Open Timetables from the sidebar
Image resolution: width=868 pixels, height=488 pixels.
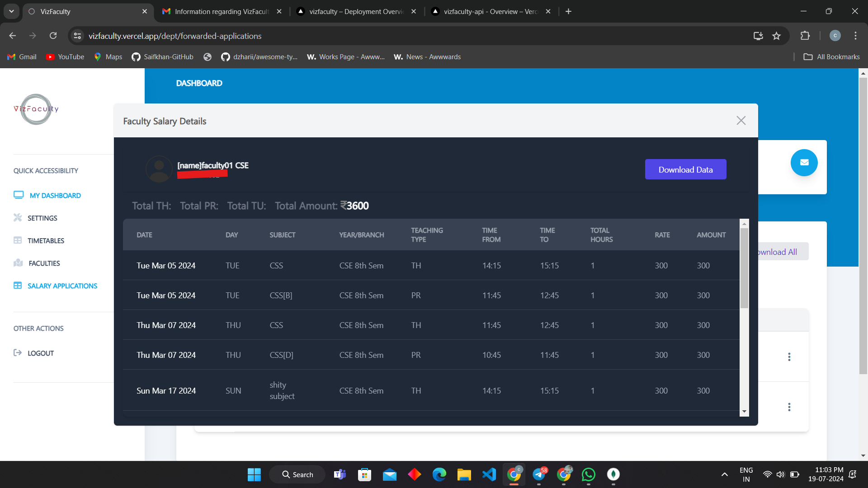tap(46, 241)
